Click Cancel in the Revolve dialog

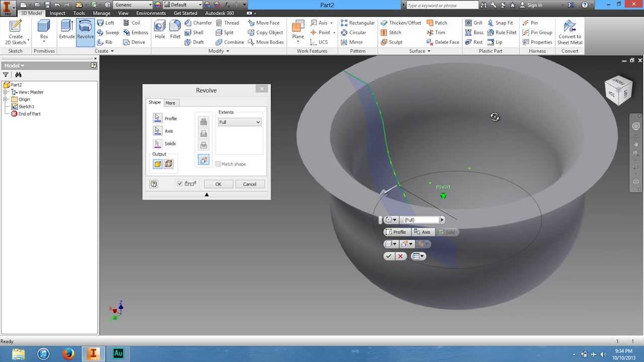coord(250,184)
